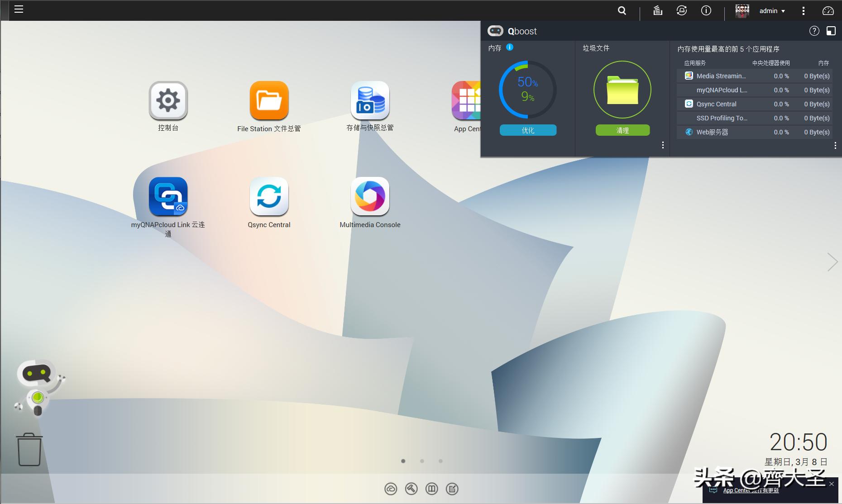Viewport: 842px width, 504px height.
Task: Open external devices icon in top bar
Action: (682, 11)
